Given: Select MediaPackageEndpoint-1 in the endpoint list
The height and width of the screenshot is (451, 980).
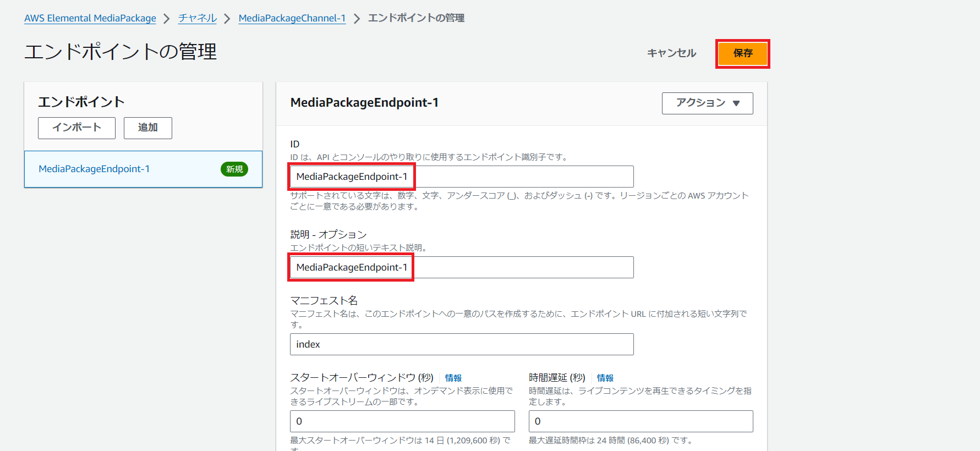Looking at the screenshot, I should (143, 169).
